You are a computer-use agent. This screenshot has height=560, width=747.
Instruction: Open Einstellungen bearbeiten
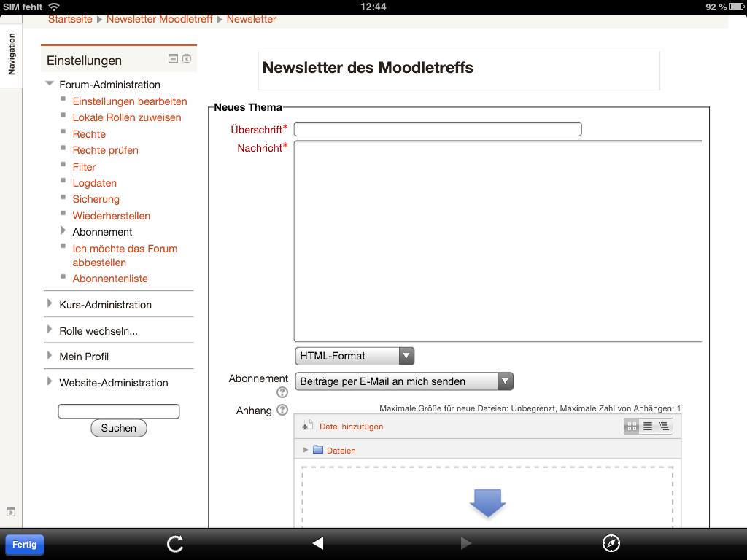point(130,101)
